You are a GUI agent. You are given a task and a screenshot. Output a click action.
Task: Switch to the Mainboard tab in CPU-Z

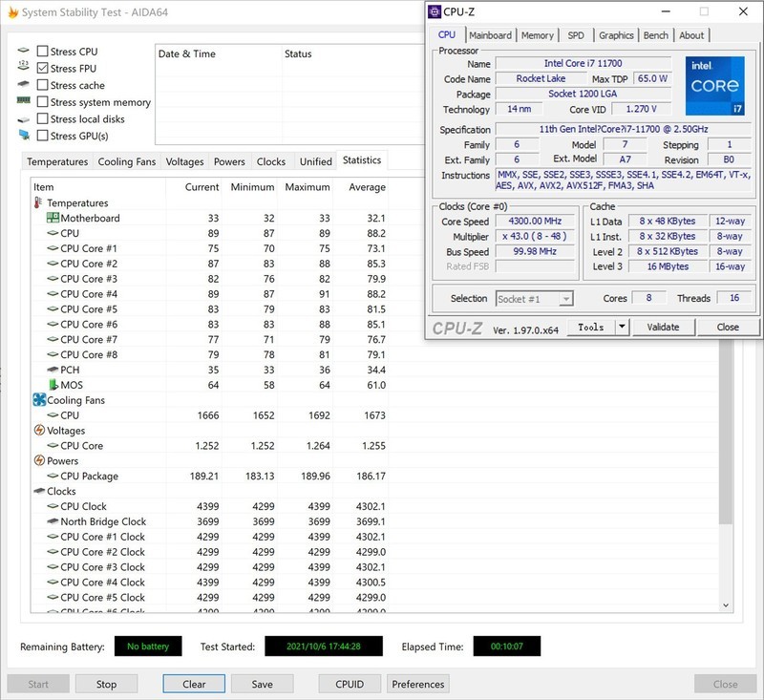point(490,35)
